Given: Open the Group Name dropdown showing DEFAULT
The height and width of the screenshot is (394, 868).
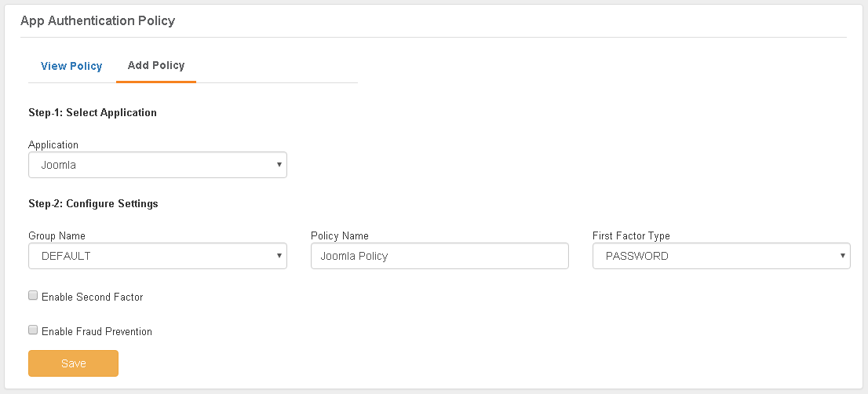Looking at the screenshot, I should (158, 256).
